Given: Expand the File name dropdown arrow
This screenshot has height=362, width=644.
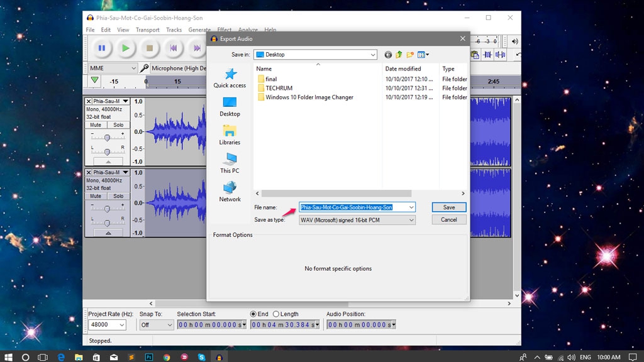Looking at the screenshot, I should pos(411,207).
